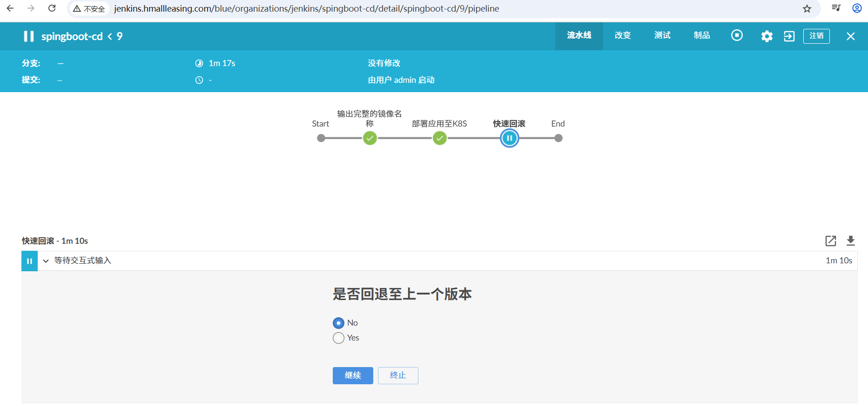The height and width of the screenshot is (408, 868).
Task: Open log in new window icon
Action: pos(830,241)
